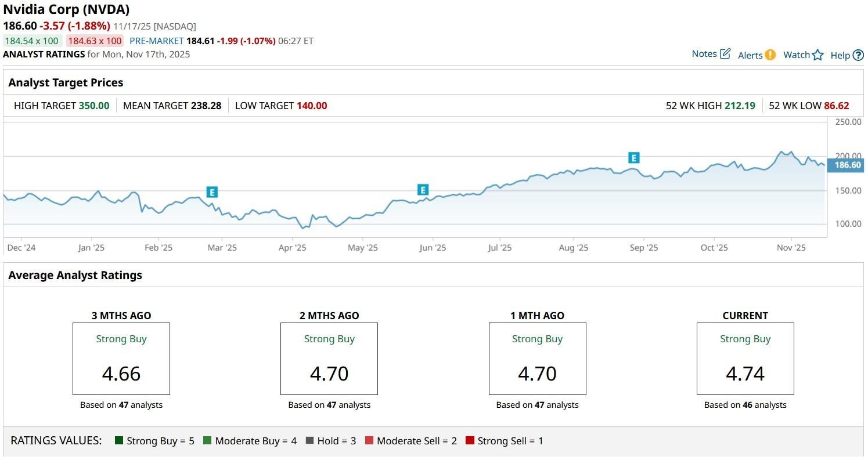Click the green bid box 184.54 x 100
This screenshot has height=460, width=868.
[x=32, y=41]
